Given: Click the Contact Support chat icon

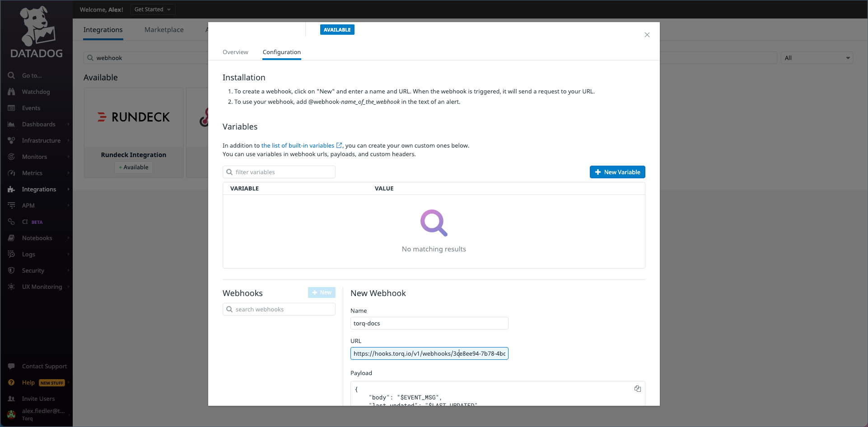Looking at the screenshot, I should pyautogui.click(x=11, y=366).
